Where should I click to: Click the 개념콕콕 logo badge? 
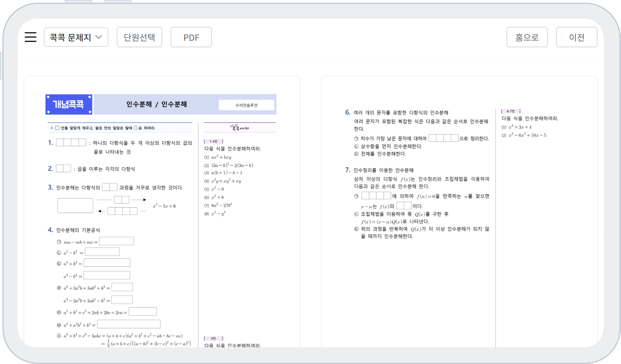click(x=69, y=104)
